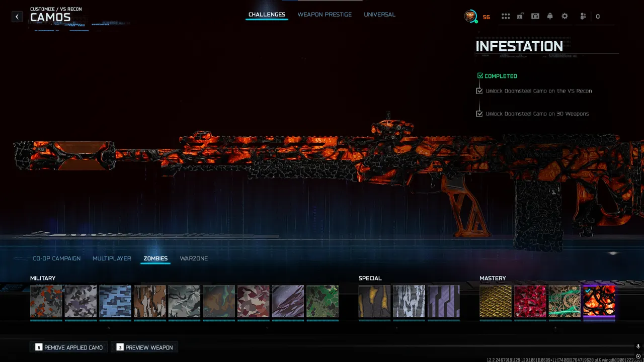
Task: Toggle 'Unlock Doomsteel Camo on 30 Weapons' checkbox
Action: pos(479,114)
